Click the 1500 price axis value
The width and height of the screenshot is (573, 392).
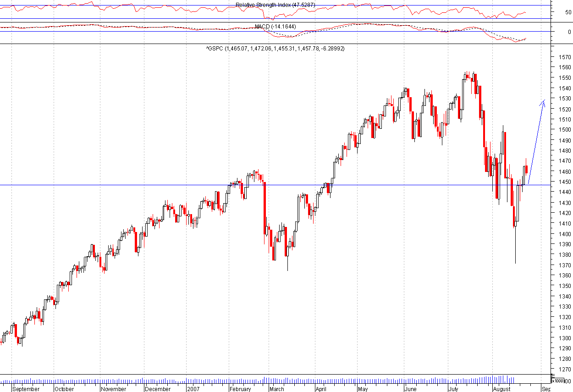click(564, 130)
